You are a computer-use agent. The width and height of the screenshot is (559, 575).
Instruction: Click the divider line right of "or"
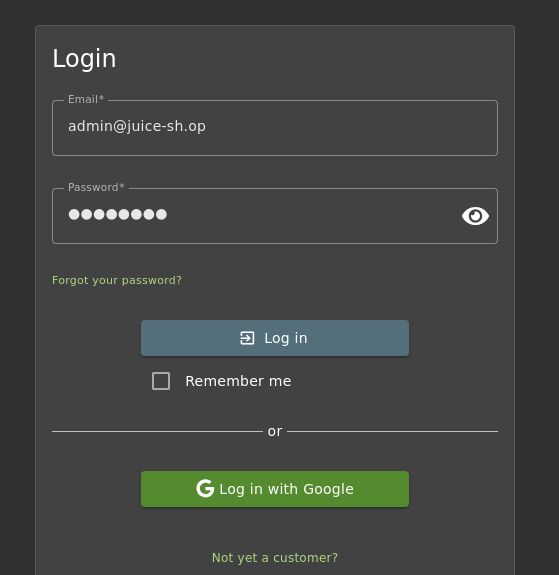tap(392, 432)
